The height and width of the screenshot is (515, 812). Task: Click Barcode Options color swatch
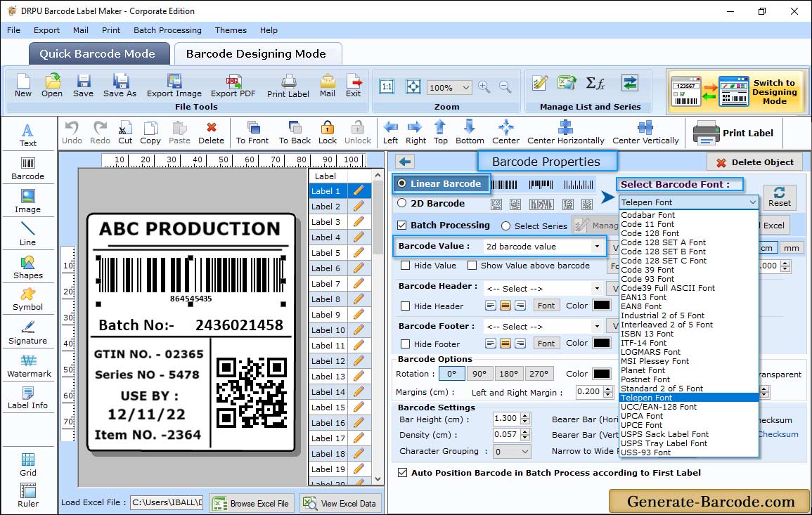click(601, 374)
